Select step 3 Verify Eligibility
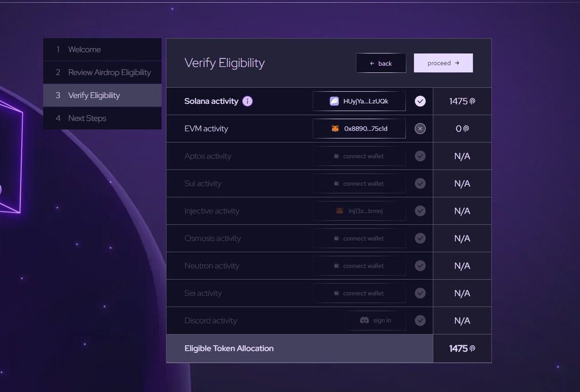Screen dimensions: 580x392 [x=102, y=95]
